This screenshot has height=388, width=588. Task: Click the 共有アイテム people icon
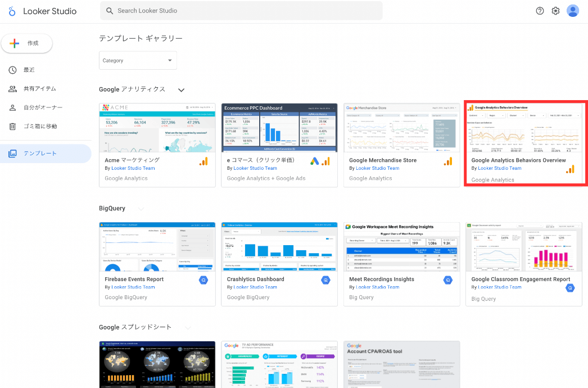coord(12,88)
